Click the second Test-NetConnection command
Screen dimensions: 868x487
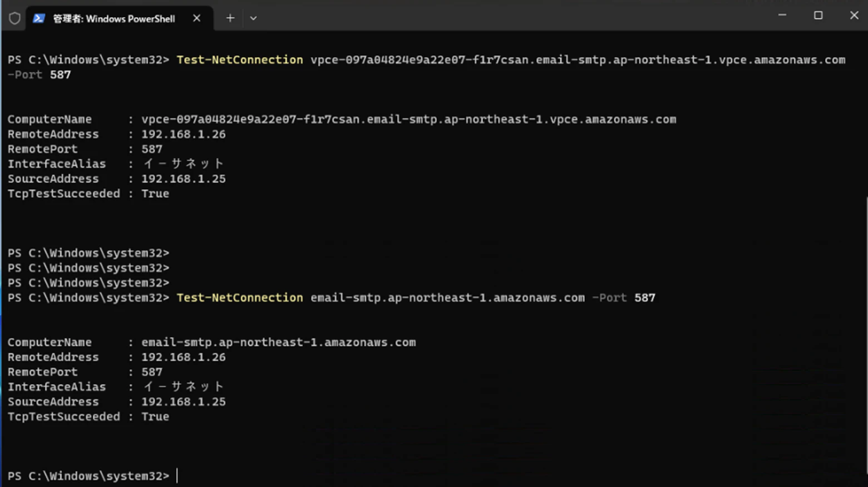(x=239, y=298)
